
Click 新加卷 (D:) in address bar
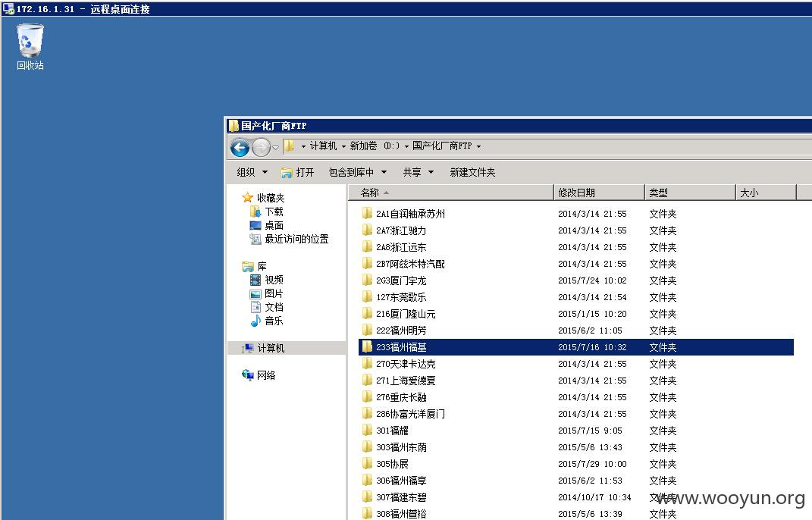pos(375,146)
